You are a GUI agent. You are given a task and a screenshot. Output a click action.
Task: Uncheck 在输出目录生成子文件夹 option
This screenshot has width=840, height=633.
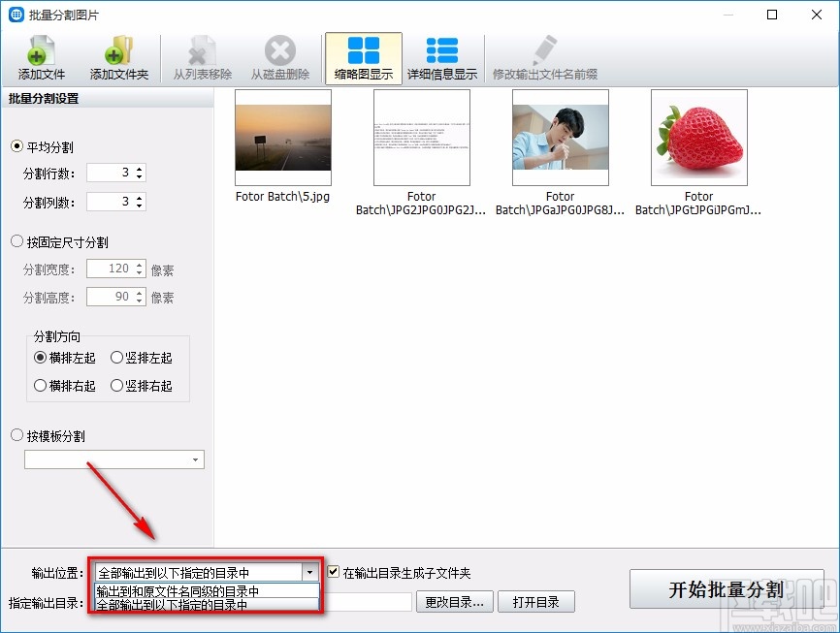pyautogui.click(x=333, y=571)
